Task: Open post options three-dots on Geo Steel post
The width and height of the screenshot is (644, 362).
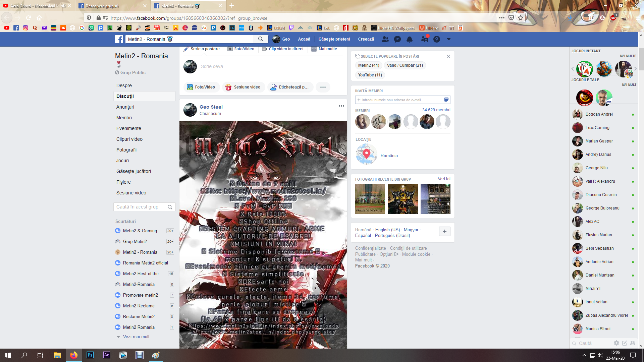Action: (341, 106)
